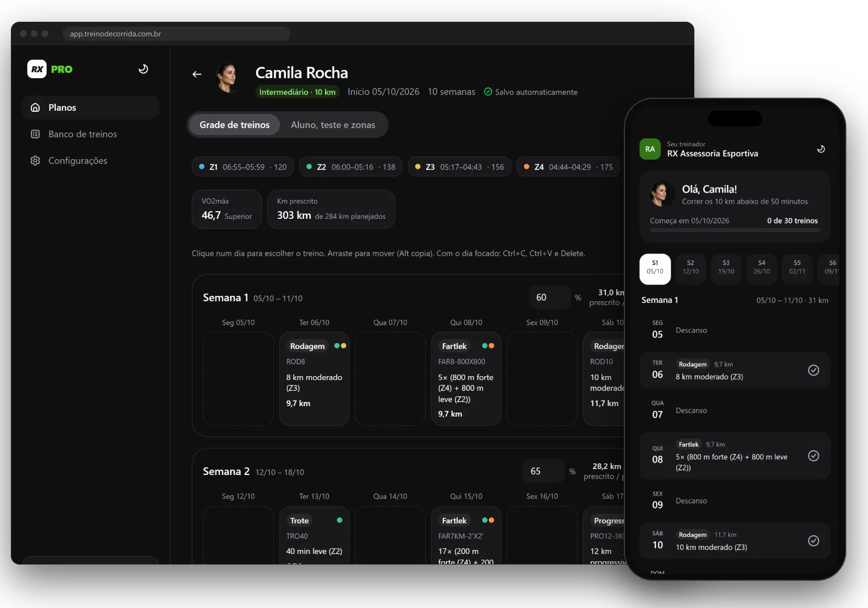Image resolution: width=868 pixels, height=608 pixels.
Task: Select S1 05/10 week on phone
Action: [x=655, y=269]
